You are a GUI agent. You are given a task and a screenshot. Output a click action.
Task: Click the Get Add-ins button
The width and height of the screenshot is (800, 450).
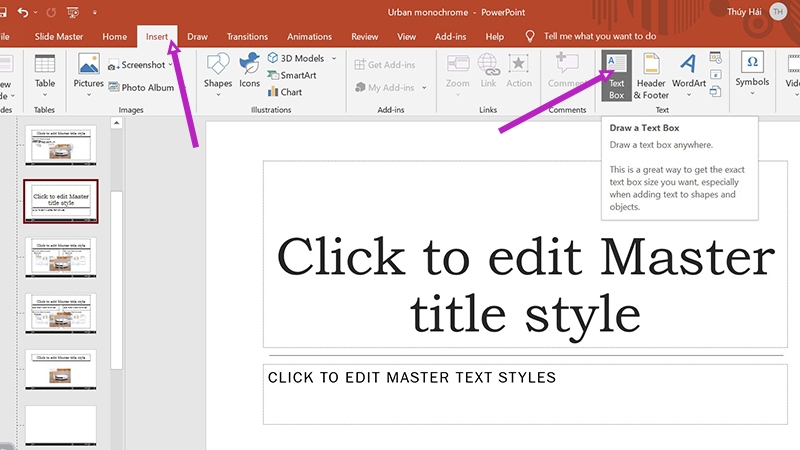[385, 65]
